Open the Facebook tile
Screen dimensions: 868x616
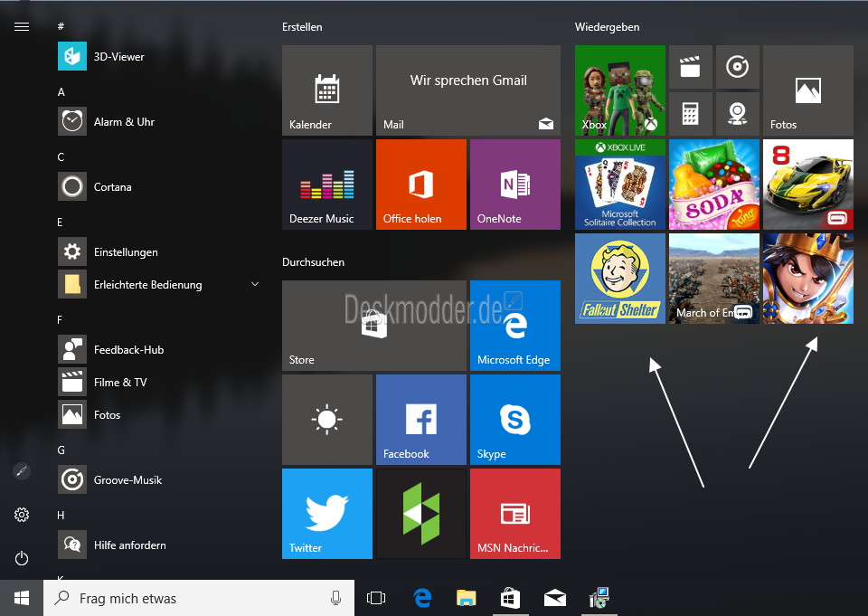coord(421,420)
